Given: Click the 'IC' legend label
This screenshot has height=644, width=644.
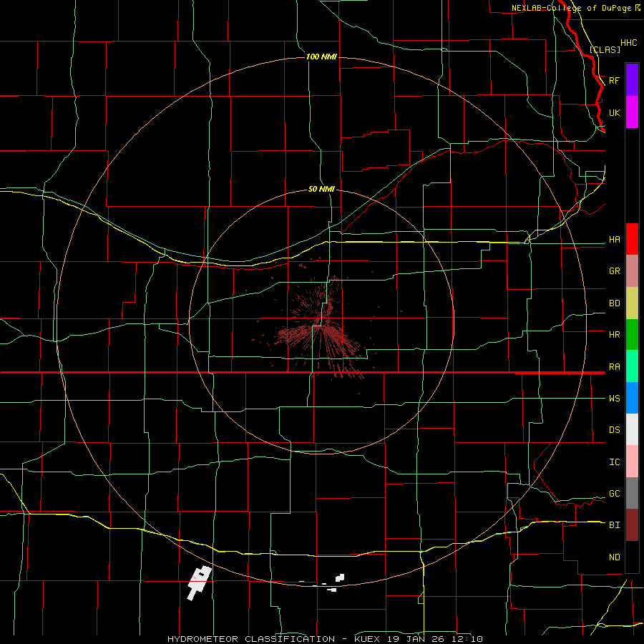Looking at the screenshot, I should tap(614, 462).
